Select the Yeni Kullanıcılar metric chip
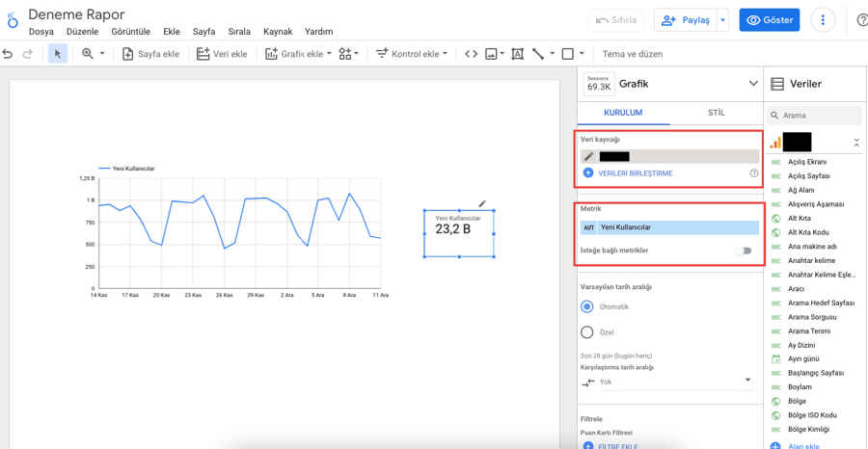Viewport: 868px width, 449px height. (670, 227)
